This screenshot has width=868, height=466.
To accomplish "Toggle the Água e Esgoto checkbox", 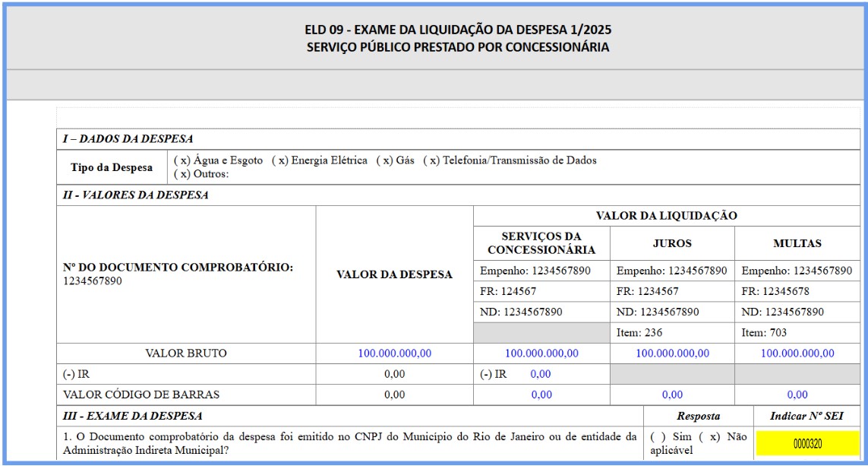I will [181, 161].
